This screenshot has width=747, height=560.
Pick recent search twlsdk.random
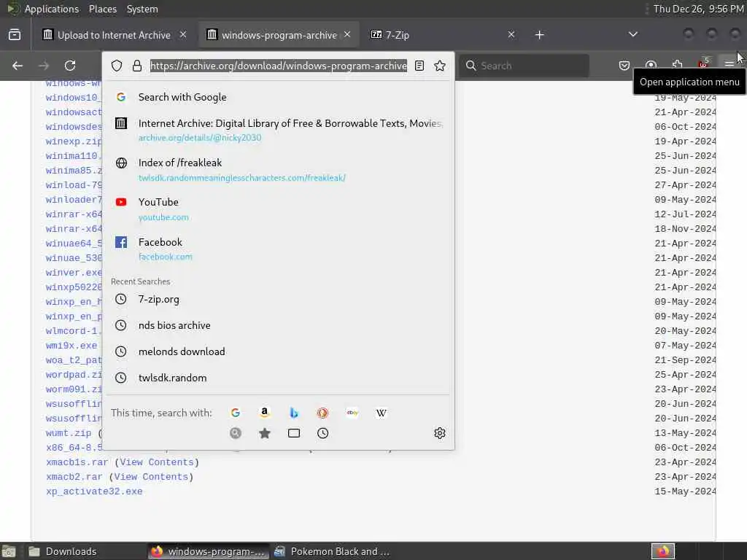278,378
